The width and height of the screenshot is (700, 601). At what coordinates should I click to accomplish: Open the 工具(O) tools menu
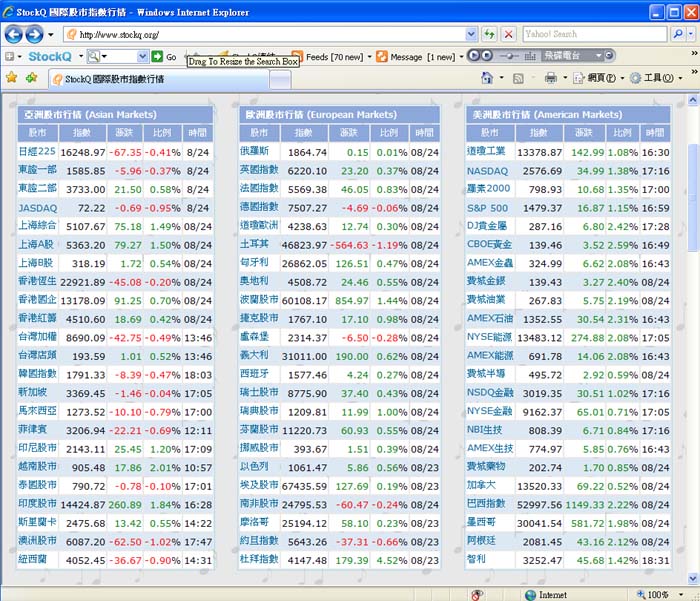(x=656, y=78)
